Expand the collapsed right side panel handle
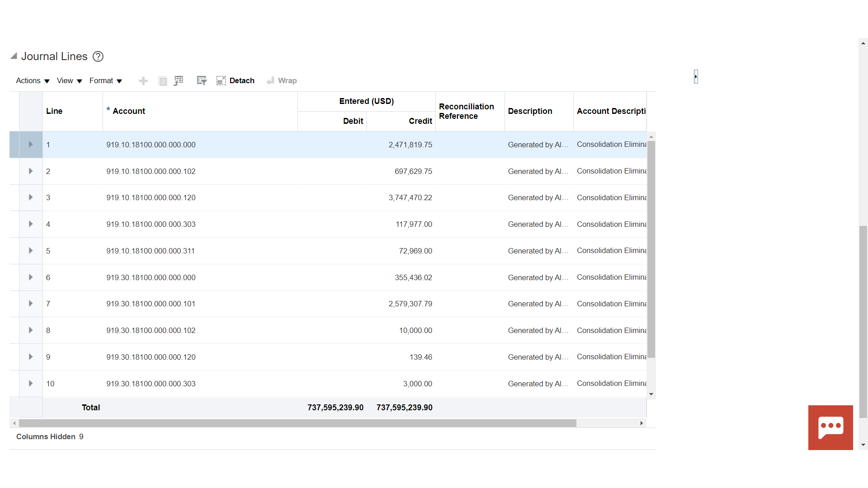The width and height of the screenshot is (868, 488). tap(696, 76)
